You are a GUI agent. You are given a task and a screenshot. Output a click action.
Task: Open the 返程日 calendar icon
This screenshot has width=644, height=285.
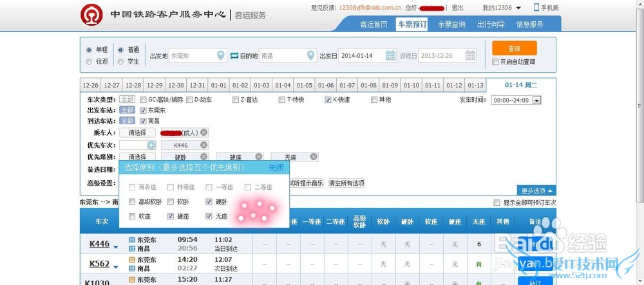pos(470,55)
